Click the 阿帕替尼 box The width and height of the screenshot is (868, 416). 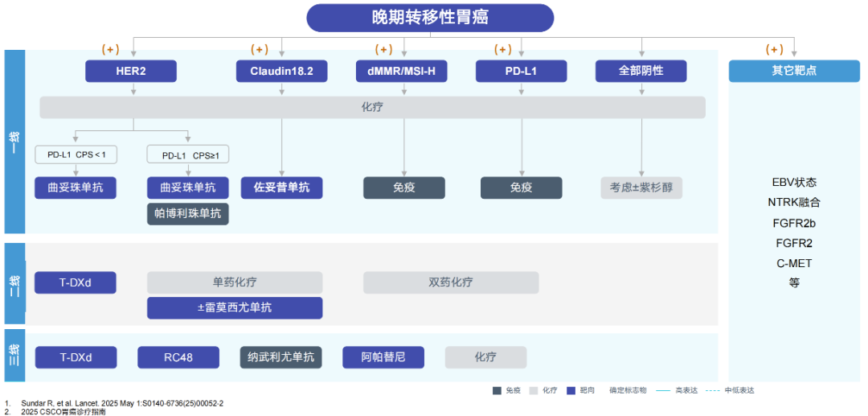pos(383,357)
